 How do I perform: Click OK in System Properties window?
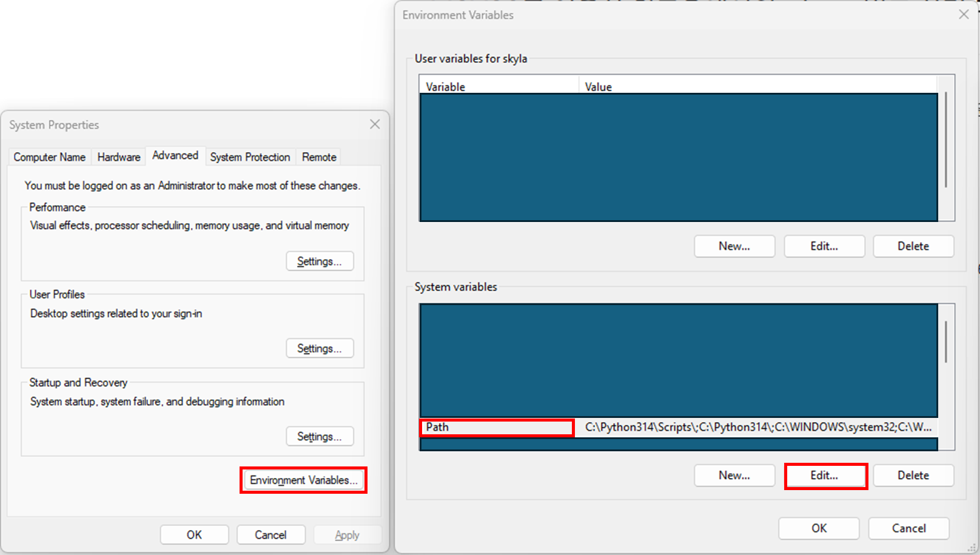(x=194, y=535)
